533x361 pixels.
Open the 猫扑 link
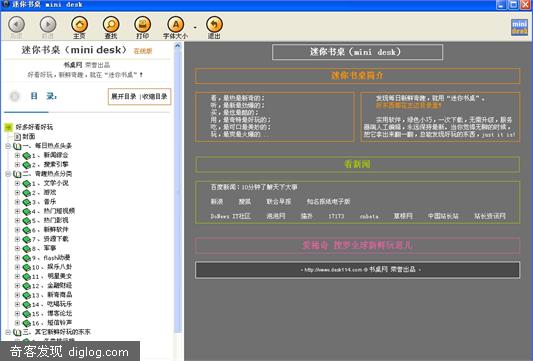click(307, 216)
